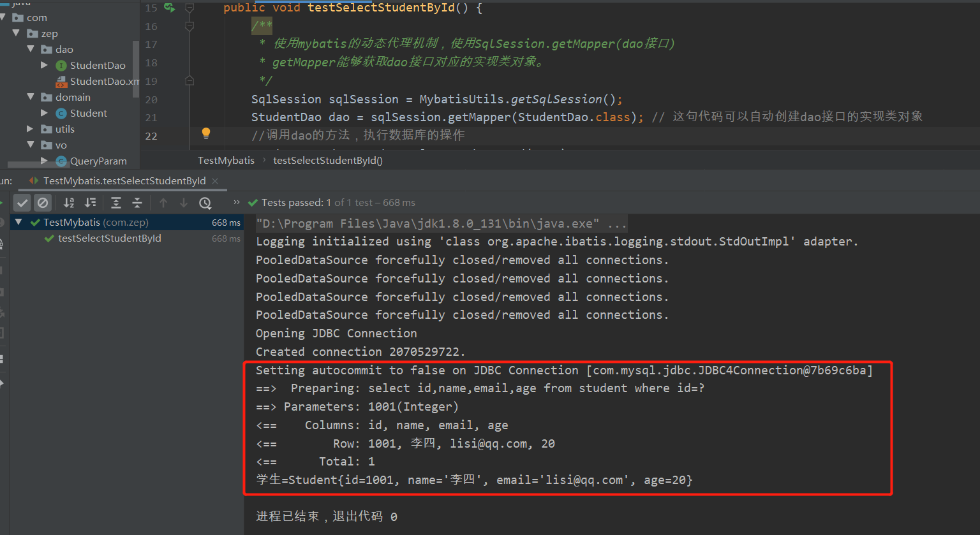Click the 'Preparing: select id,name' SQL line
Image resolution: width=980 pixels, height=535 pixels.
tap(480, 388)
